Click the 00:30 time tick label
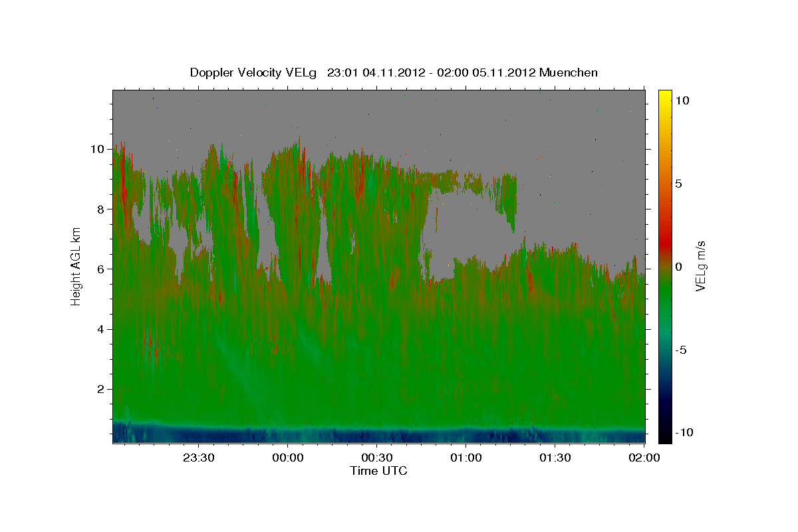The image size is (798, 532). 377,458
